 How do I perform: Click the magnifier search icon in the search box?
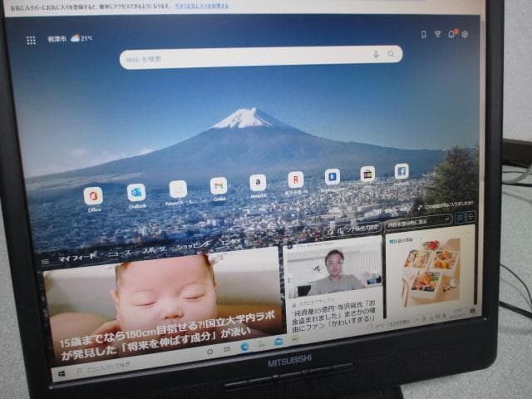coord(391,53)
